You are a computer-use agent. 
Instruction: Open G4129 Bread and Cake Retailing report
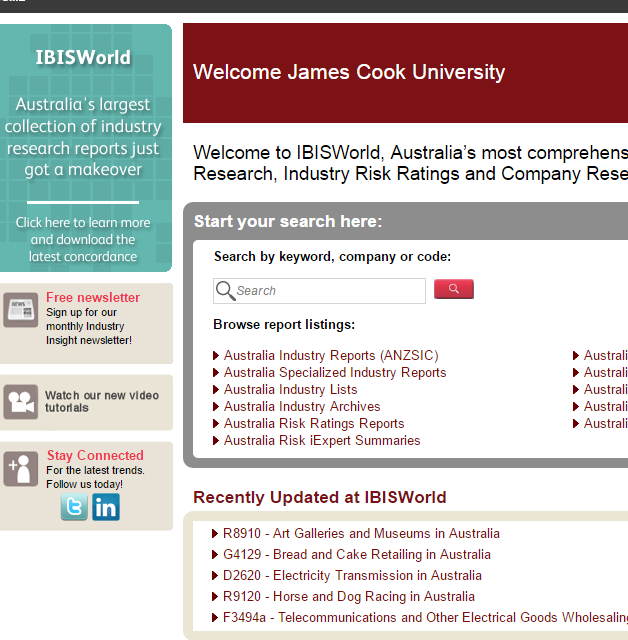357,555
